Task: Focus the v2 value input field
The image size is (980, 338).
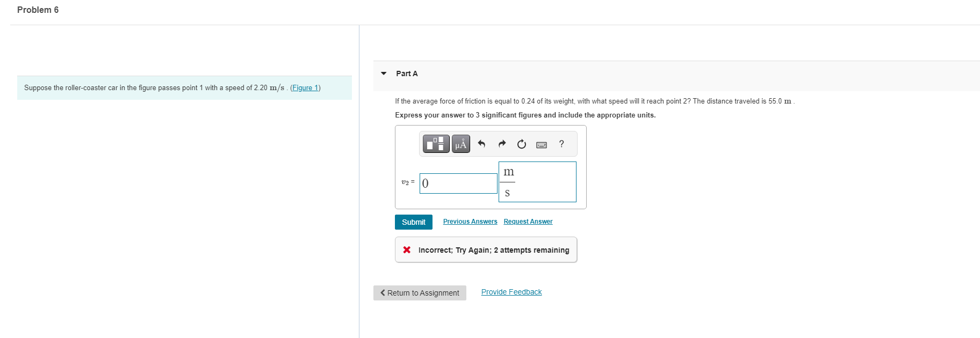Action: tap(458, 183)
